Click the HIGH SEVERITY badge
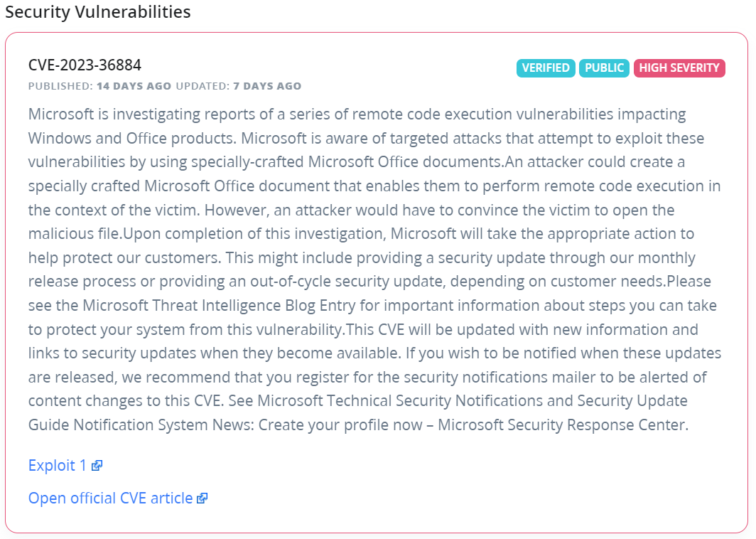The width and height of the screenshot is (756, 539). [x=679, y=68]
